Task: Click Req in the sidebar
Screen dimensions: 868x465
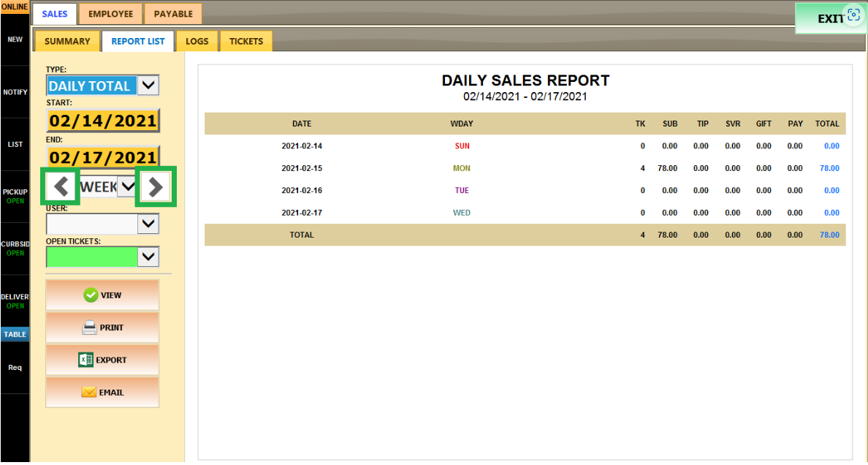Action: tap(15, 368)
